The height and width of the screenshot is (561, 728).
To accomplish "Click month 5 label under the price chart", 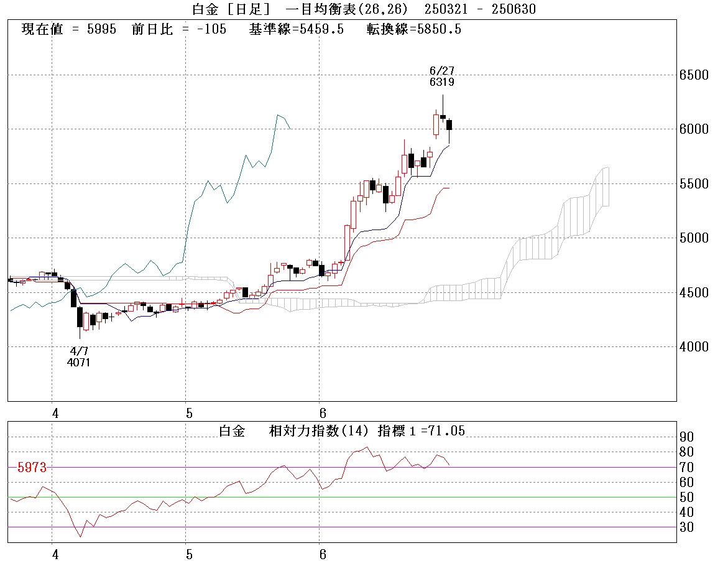I will tap(189, 413).
